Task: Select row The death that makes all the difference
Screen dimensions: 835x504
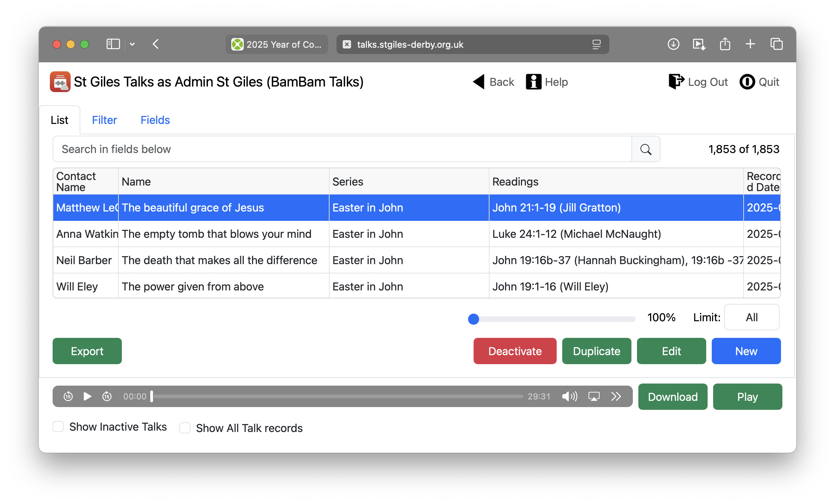Action: click(x=417, y=260)
